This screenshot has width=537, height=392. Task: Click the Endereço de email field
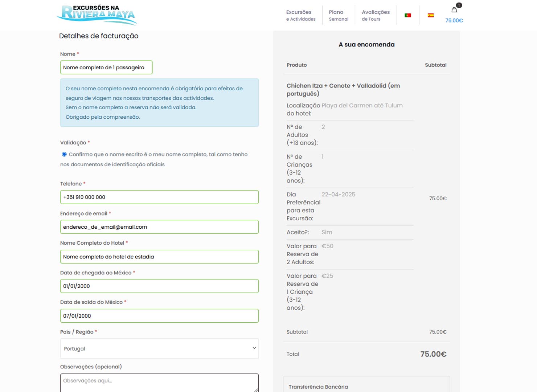[159, 227]
